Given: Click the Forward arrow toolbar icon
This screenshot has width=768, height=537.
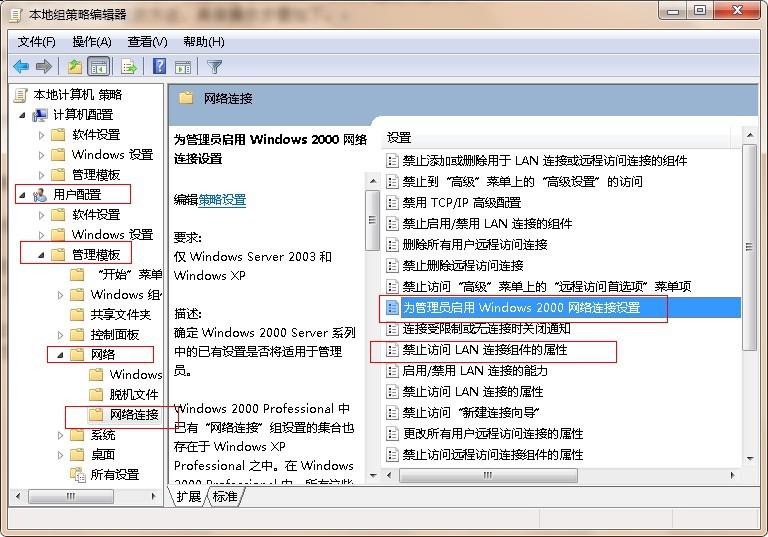Looking at the screenshot, I should (x=43, y=66).
